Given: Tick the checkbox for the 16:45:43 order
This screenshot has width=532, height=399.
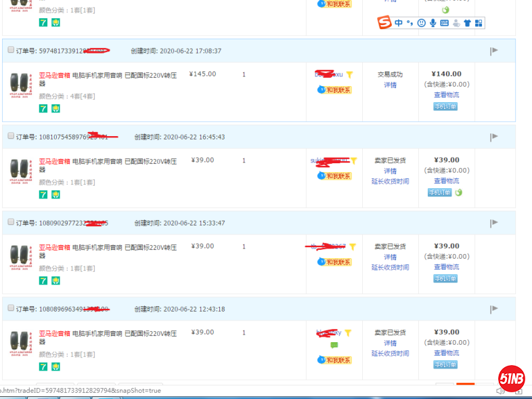Looking at the screenshot, I should (x=11, y=136).
